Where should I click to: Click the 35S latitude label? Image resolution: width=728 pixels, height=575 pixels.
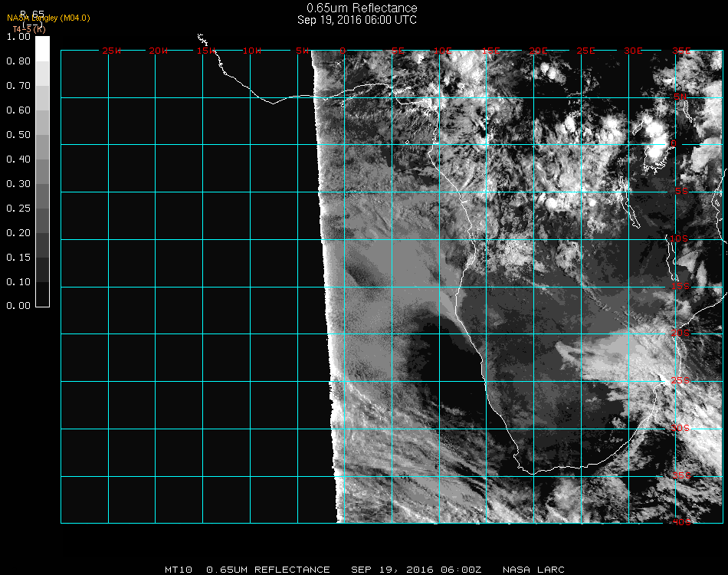[x=681, y=475]
